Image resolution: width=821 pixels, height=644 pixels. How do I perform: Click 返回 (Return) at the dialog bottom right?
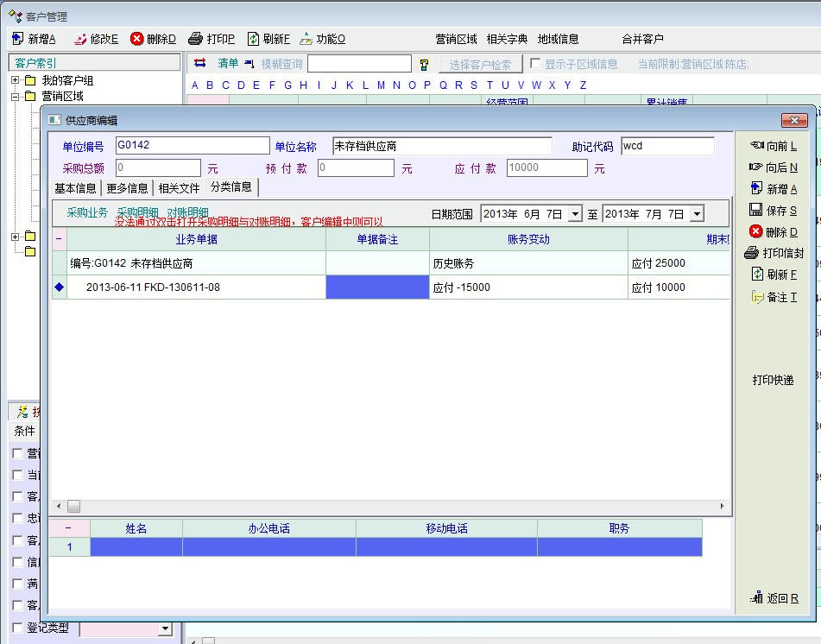(774, 598)
